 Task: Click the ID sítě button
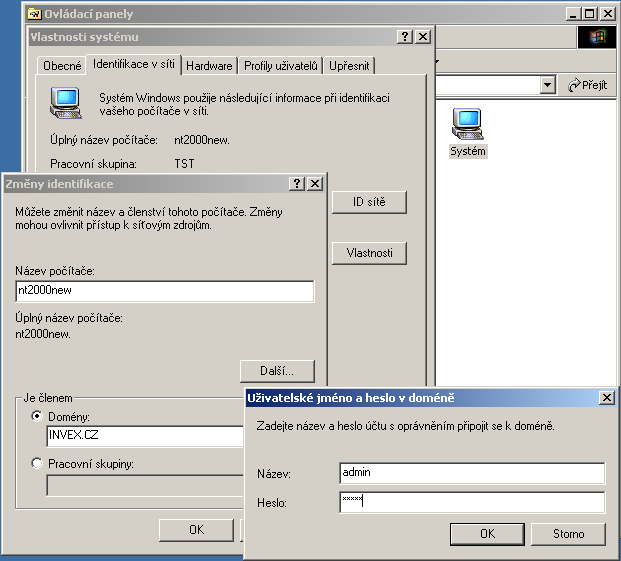pyautogui.click(x=369, y=202)
